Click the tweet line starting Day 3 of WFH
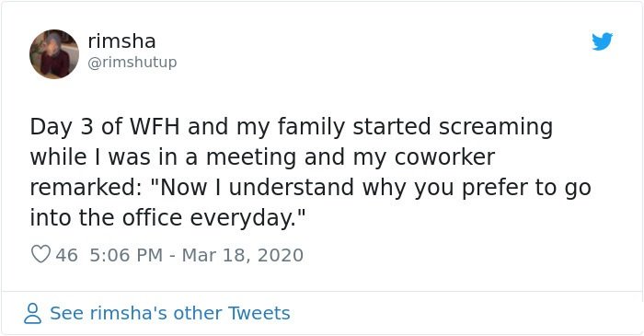 coord(292,127)
